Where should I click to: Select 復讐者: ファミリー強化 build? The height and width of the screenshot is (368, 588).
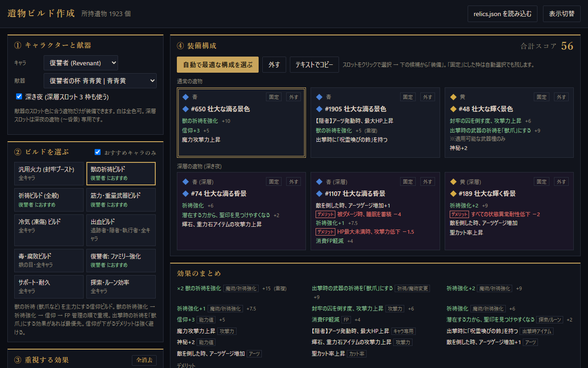click(121, 260)
